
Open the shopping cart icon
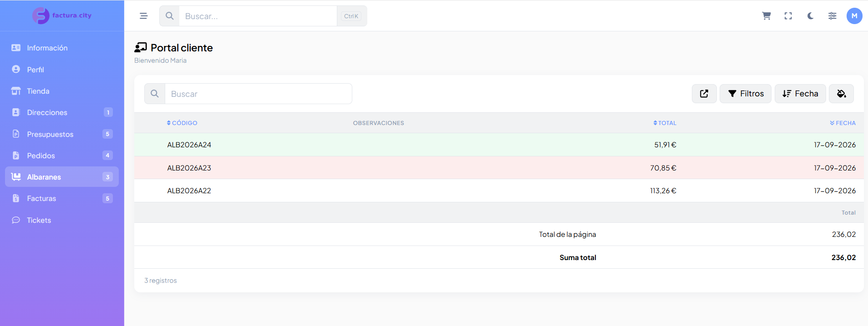click(766, 16)
